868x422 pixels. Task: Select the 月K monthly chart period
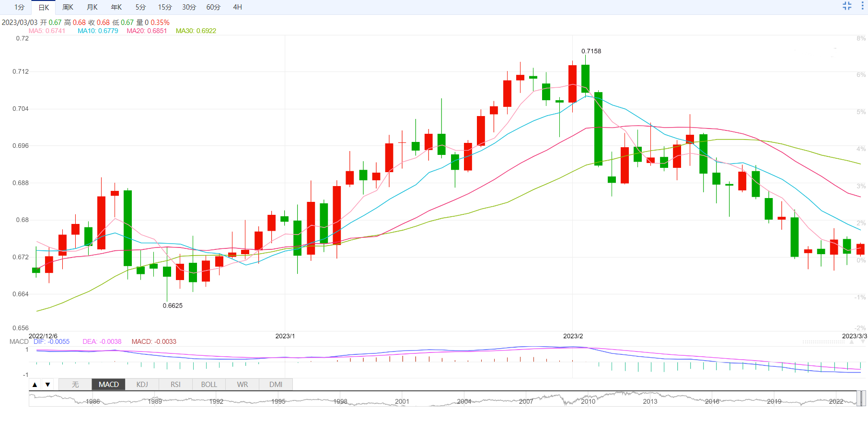click(92, 7)
